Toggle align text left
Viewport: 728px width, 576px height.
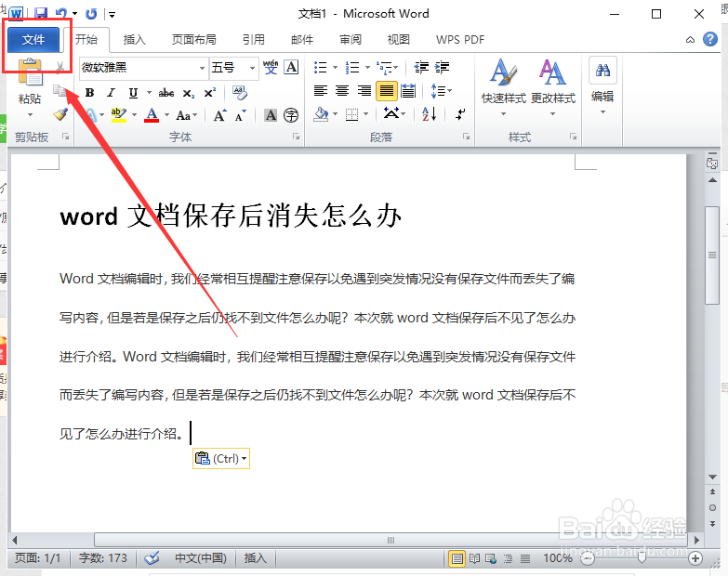click(321, 90)
